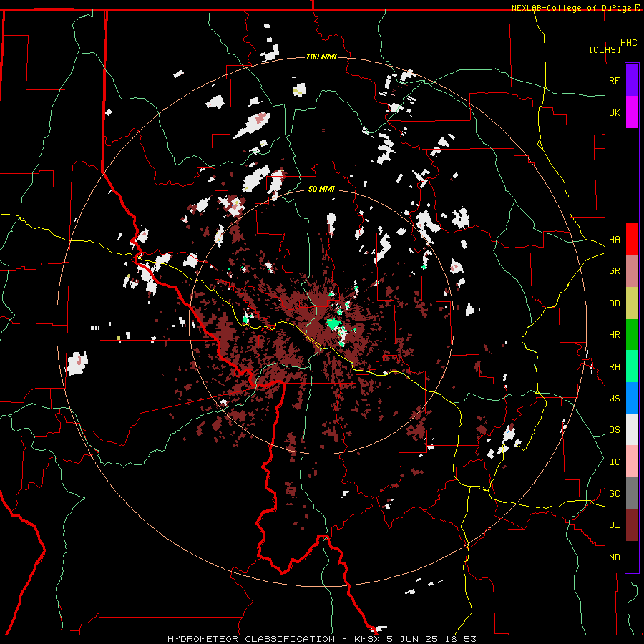Click the BI legend label
The height and width of the screenshot is (644, 644).
614,525
